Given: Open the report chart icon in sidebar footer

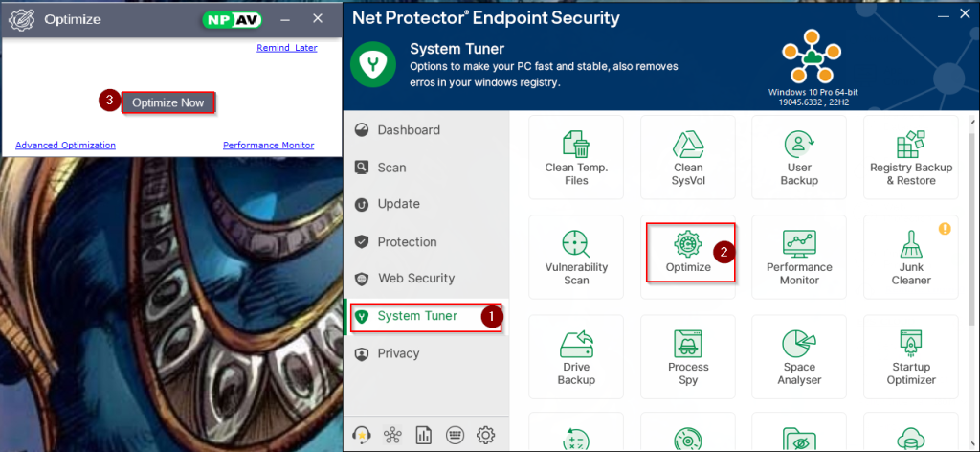Looking at the screenshot, I should click(x=424, y=434).
